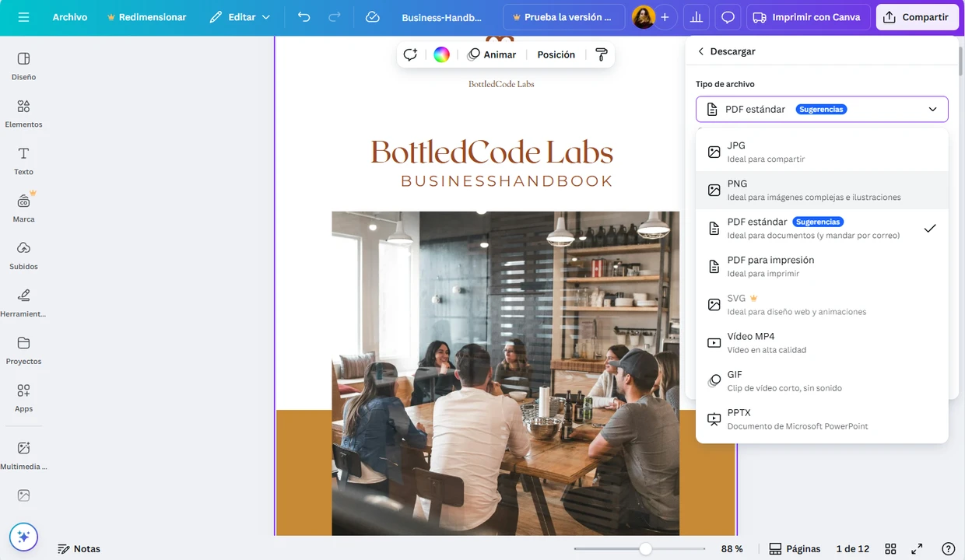The height and width of the screenshot is (560, 965).
Task: Open the Elementos sidebar panel
Action: pos(23,114)
